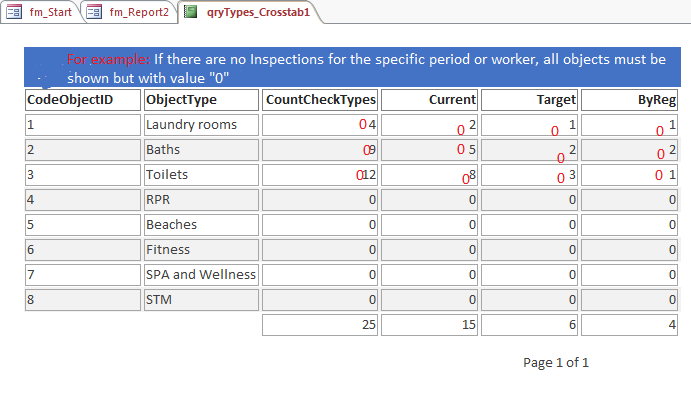Click the form icon on fm_Report2 tab
The width and height of the screenshot is (691, 399).
pyautogui.click(x=94, y=12)
